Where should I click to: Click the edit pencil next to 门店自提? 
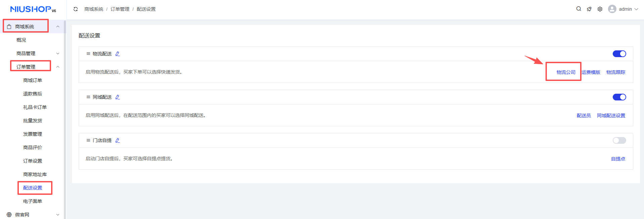118,140
